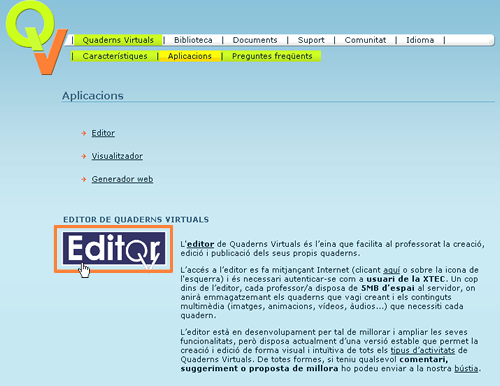Follow the Visualitzador link
The width and height of the screenshot is (500, 386).
pos(117,156)
